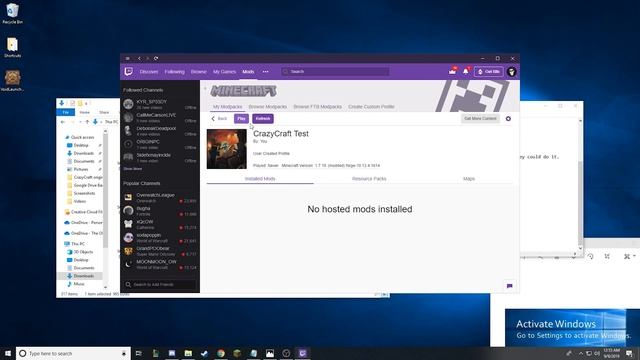This screenshot has width=640, height=360.
Task: Switch to Resource Packs tab
Action: tap(369, 179)
